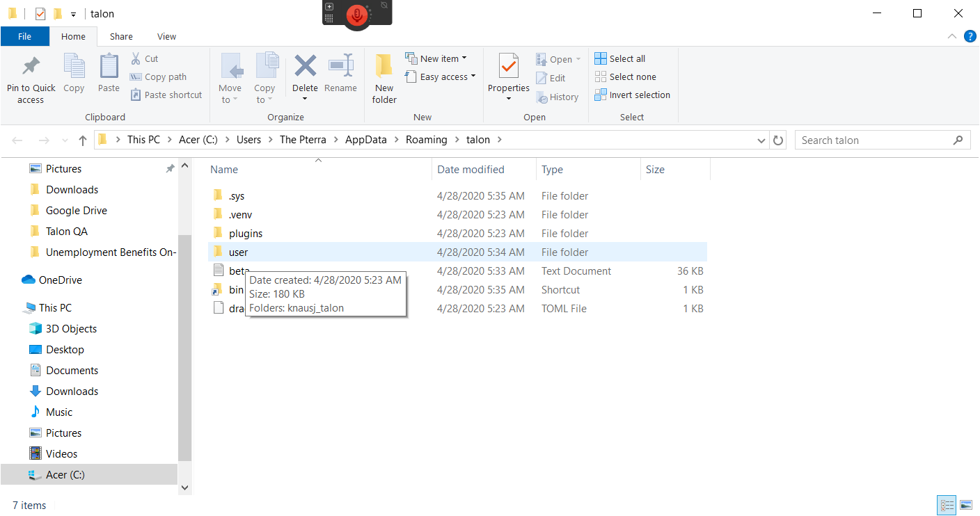Click the red Talon microphone icon
The height and width of the screenshot is (516, 980).
point(357,14)
